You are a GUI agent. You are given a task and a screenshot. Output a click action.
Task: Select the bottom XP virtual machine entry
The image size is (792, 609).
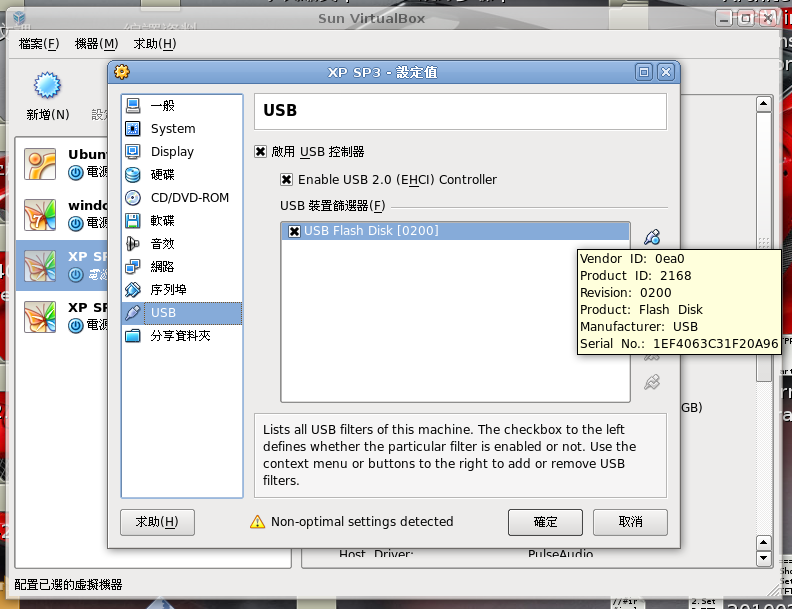coord(64,317)
